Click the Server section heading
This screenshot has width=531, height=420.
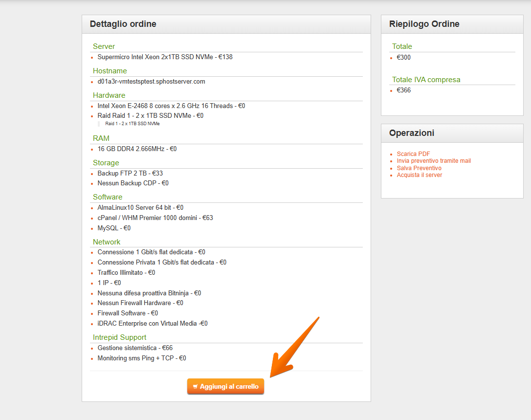[x=104, y=46]
